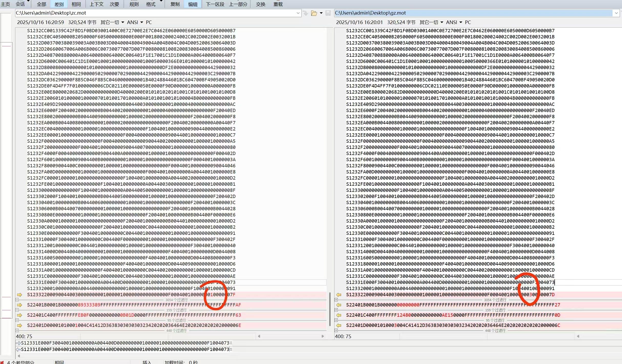Toggle the 相同 same-lines filter button
This screenshot has width=622, height=364.
point(76,4)
